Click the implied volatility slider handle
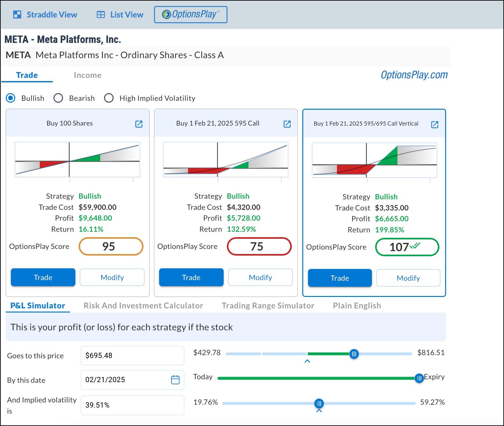The width and height of the screenshot is (504, 426). tap(319, 403)
